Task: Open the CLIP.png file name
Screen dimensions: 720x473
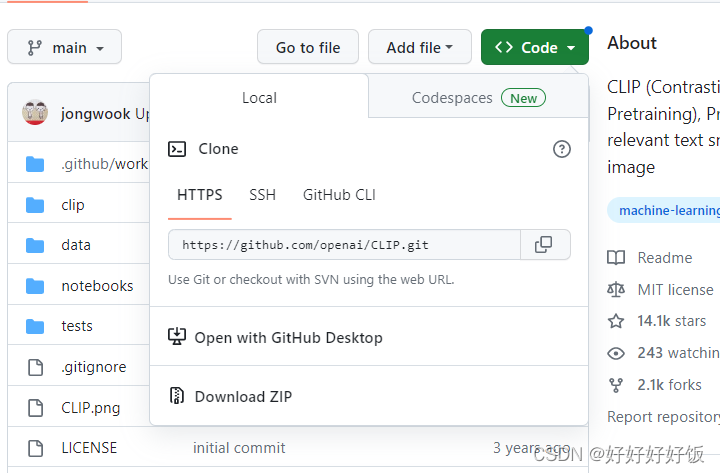Action: (x=90, y=408)
